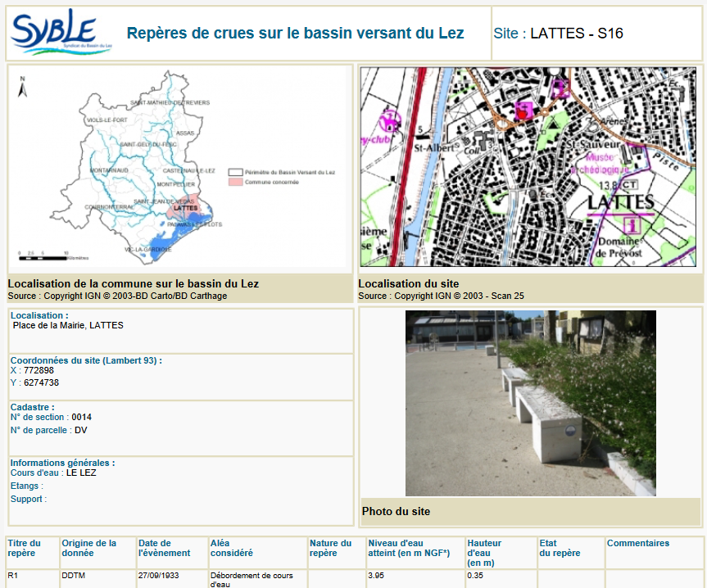Select the address Place de la Mairie, LATTES
Image resolution: width=707 pixels, height=588 pixels.
click(x=68, y=325)
